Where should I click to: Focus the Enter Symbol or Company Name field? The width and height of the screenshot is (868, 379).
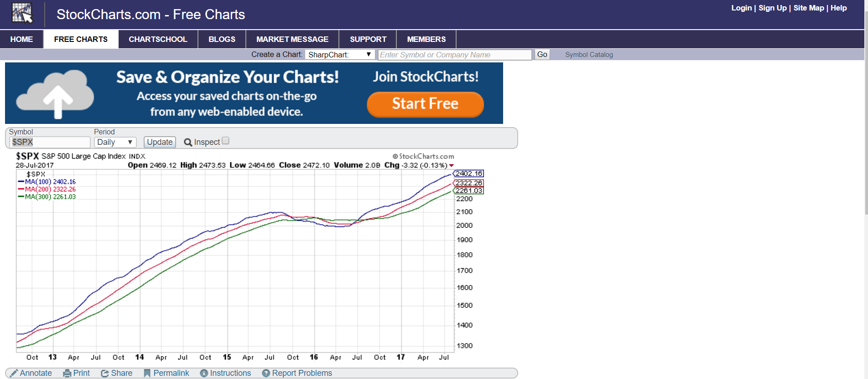[x=455, y=55]
